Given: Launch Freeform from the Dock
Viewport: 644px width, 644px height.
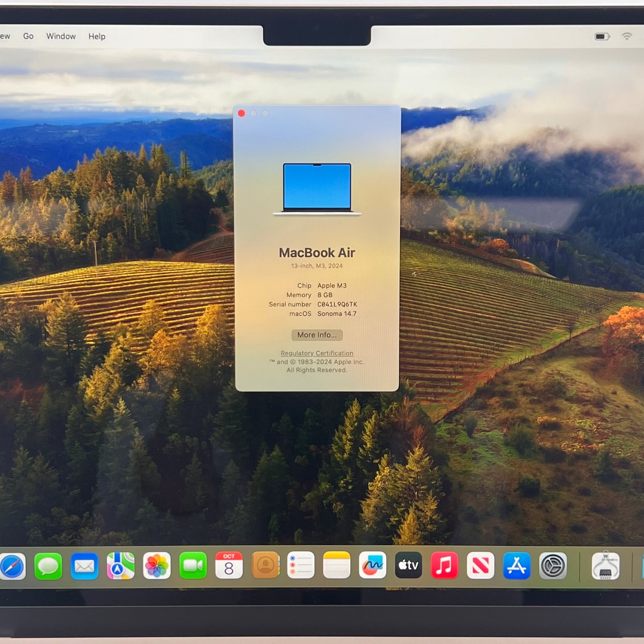Looking at the screenshot, I should coord(373,565).
